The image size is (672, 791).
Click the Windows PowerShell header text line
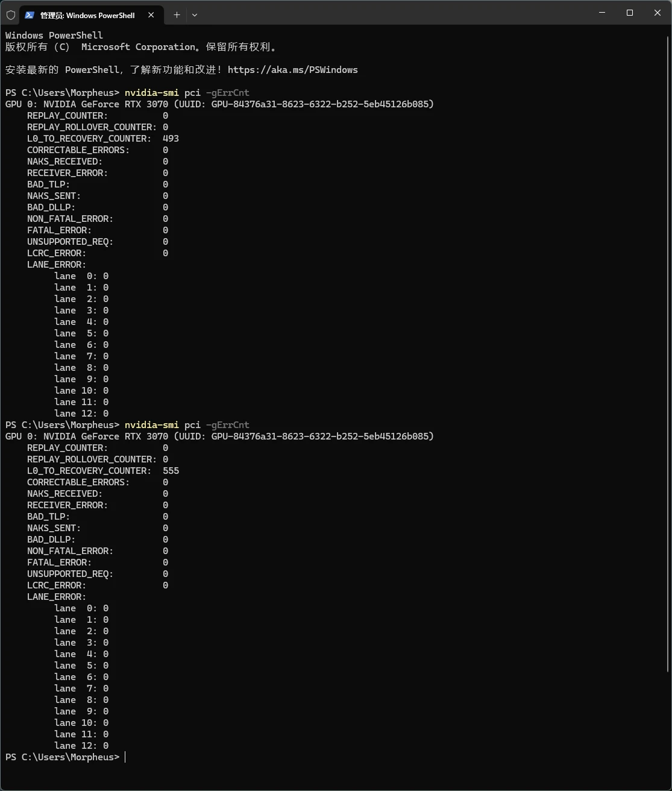tap(54, 36)
